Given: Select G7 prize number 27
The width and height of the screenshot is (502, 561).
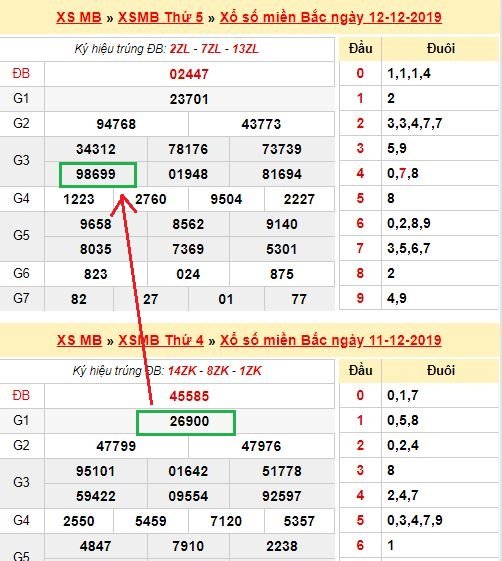Looking at the screenshot, I should point(151,299).
